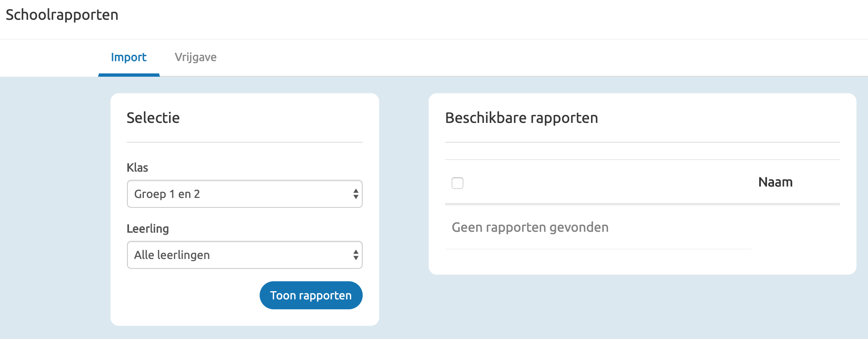Click the stepper arrows on the Leerling combobox
Viewport: 868px width, 339px height.
[355, 255]
